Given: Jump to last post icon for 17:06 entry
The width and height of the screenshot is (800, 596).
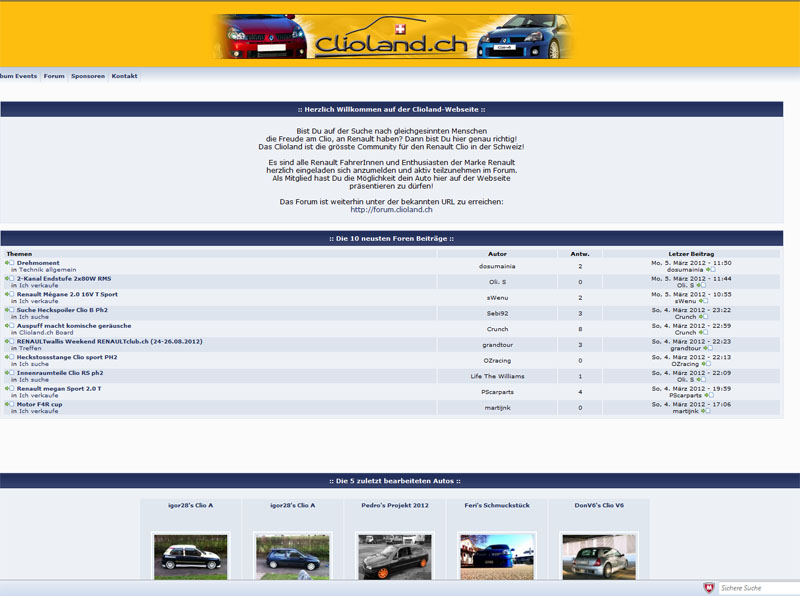Looking at the screenshot, I should pos(706,411).
